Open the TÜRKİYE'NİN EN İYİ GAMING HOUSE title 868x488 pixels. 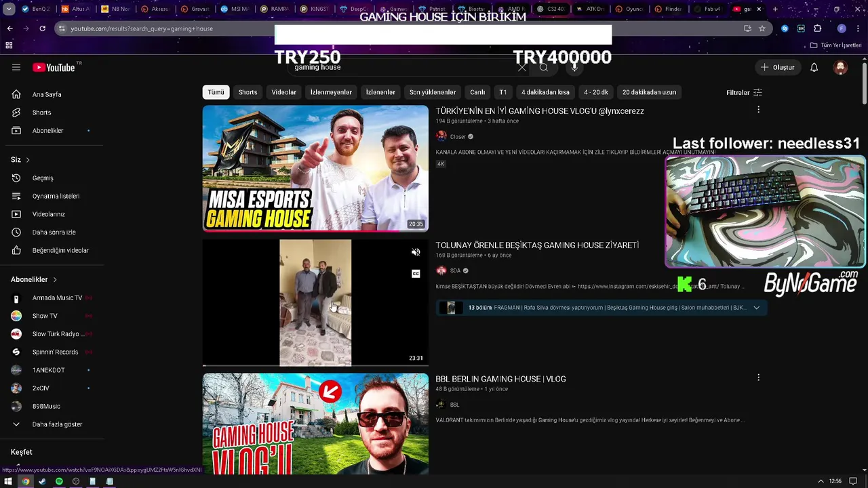coord(540,110)
